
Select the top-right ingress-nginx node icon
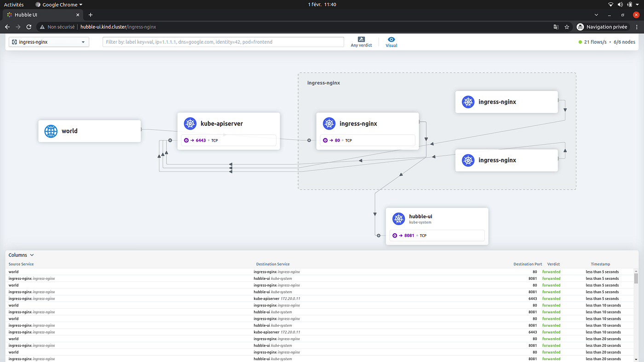tap(468, 102)
